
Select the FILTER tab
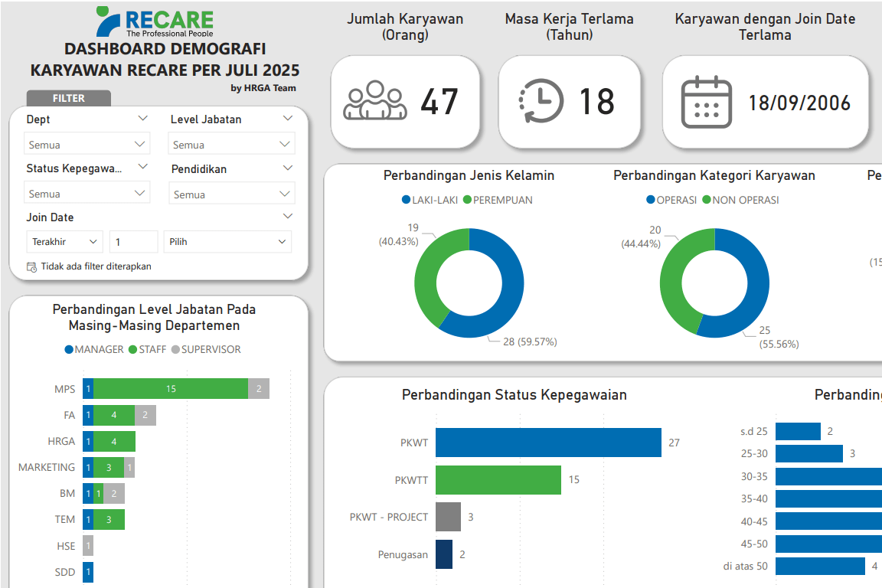69,98
